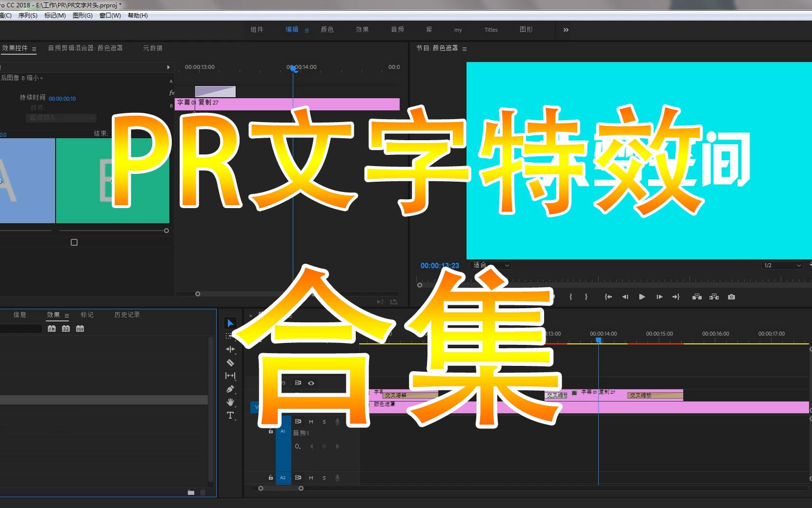The width and height of the screenshot is (812, 508).
Task: Select the Razor tool in the timeline toolbar
Action: click(x=230, y=363)
